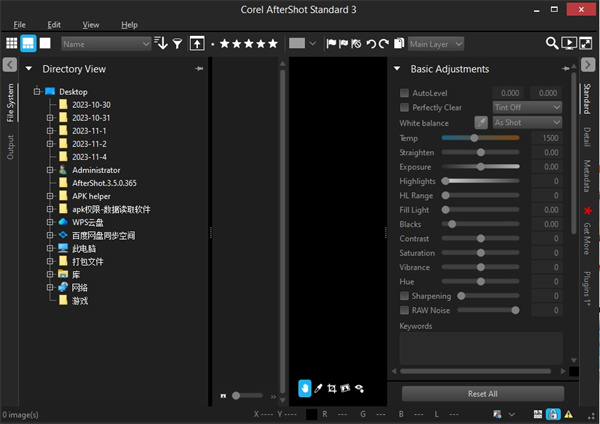Select the red-eye removal tool
600x424 pixels.
359,388
